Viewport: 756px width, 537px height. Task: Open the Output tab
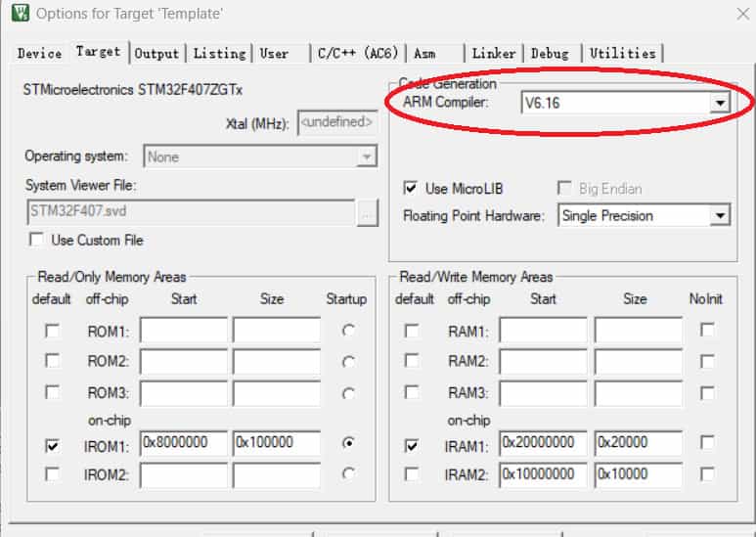[x=156, y=53]
